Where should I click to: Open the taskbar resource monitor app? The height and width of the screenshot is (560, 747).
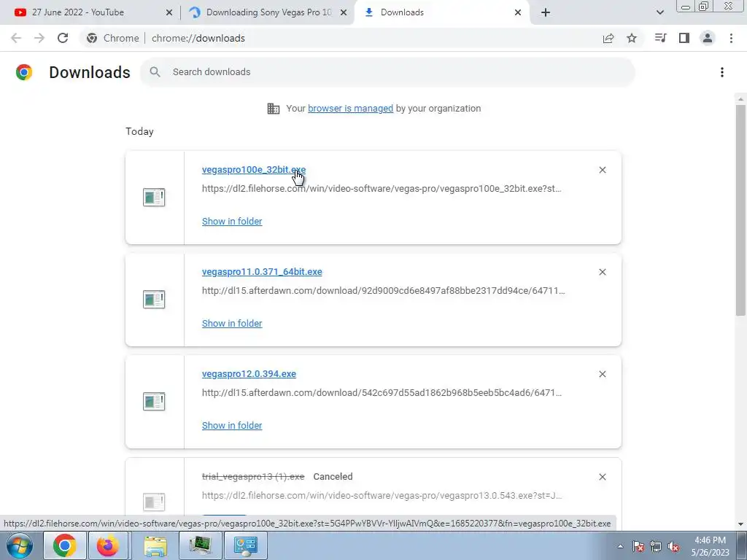(201, 545)
